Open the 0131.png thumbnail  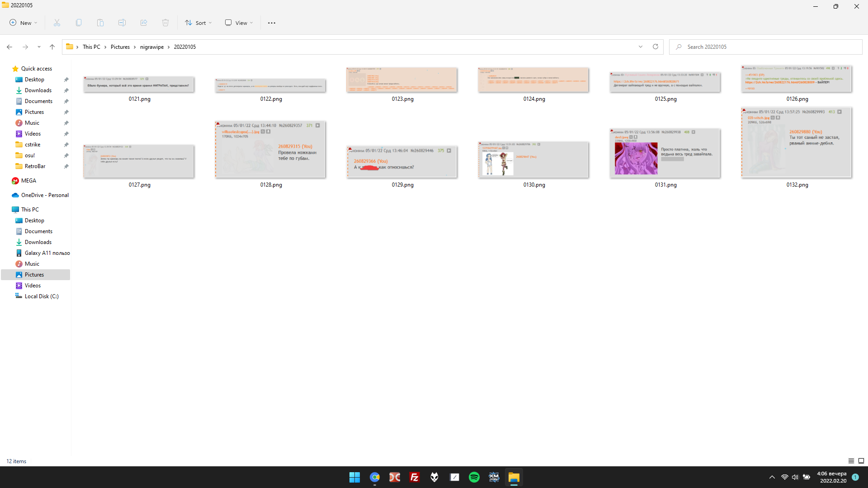pyautogui.click(x=665, y=153)
